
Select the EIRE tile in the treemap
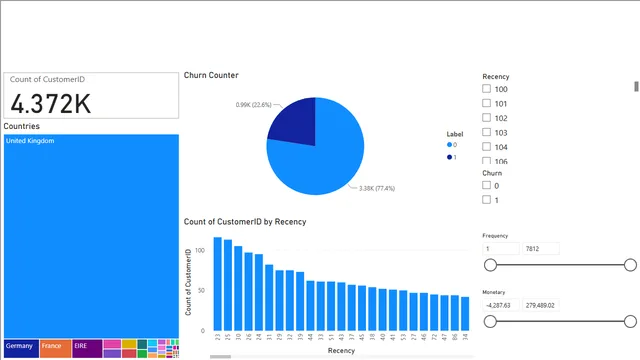tap(87, 349)
